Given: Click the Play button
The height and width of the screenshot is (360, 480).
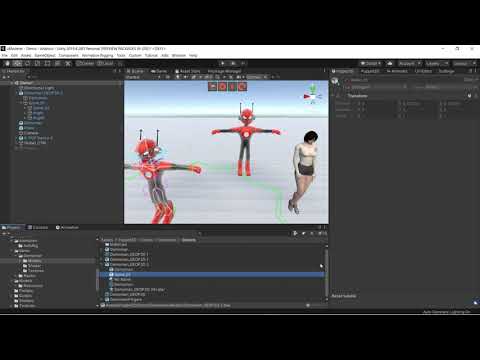Looking at the screenshot, I should point(223,63).
